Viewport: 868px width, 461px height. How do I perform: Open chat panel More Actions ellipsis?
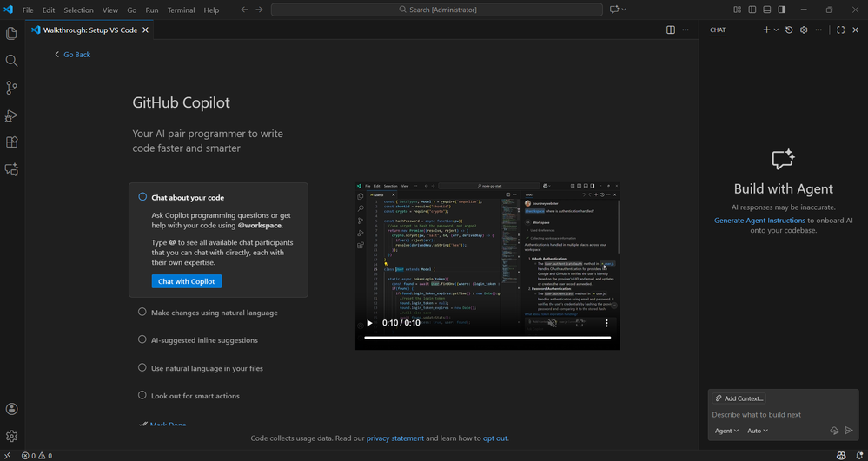coord(818,30)
